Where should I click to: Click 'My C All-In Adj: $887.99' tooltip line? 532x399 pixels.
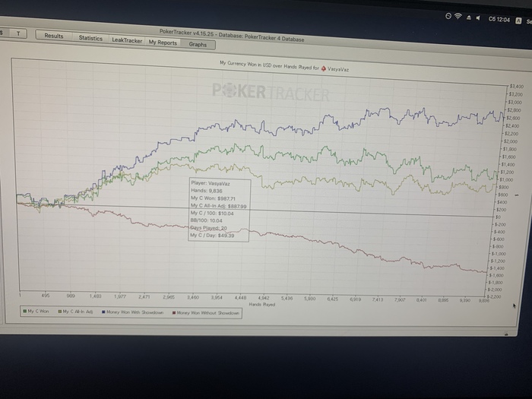[x=219, y=206]
